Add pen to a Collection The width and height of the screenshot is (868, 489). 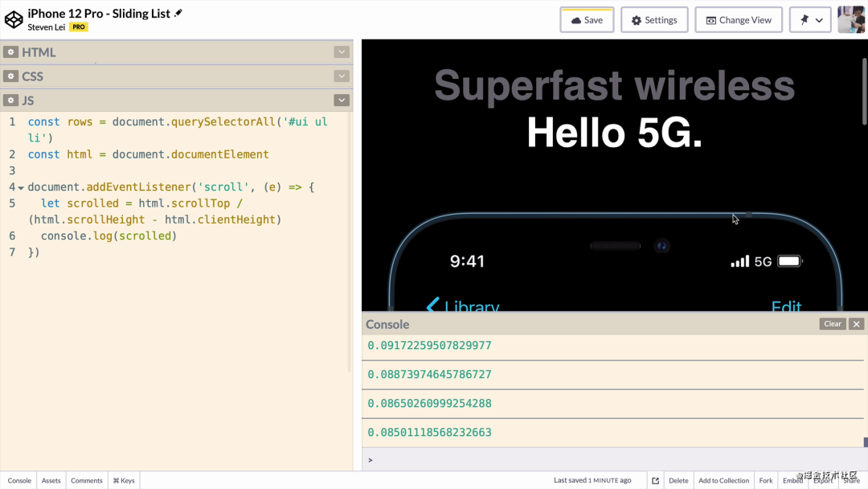click(723, 480)
